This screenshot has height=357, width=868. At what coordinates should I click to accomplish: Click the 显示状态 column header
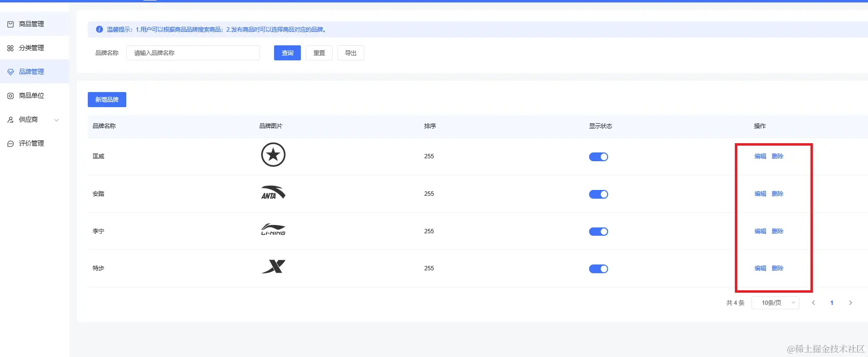pyautogui.click(x=600, y=126)
